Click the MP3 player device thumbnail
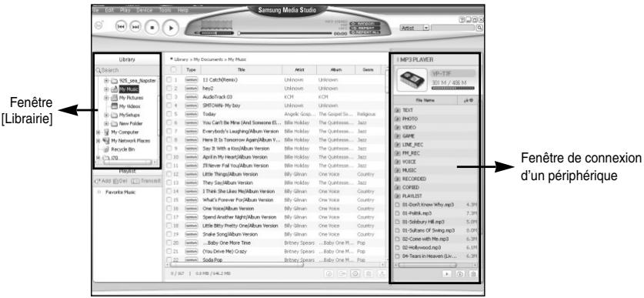 click(x=412, y=80)
